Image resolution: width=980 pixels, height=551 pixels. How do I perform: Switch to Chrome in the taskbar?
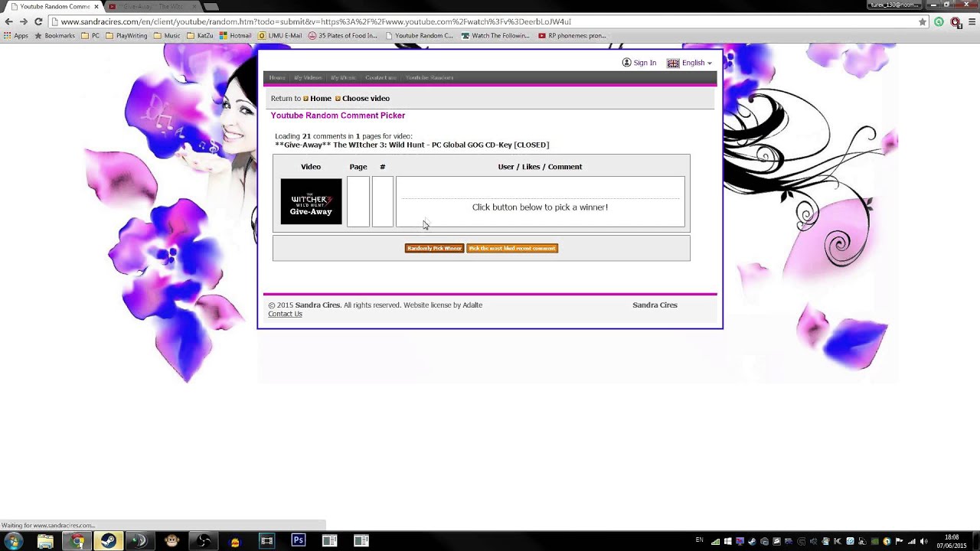[77, 541]
